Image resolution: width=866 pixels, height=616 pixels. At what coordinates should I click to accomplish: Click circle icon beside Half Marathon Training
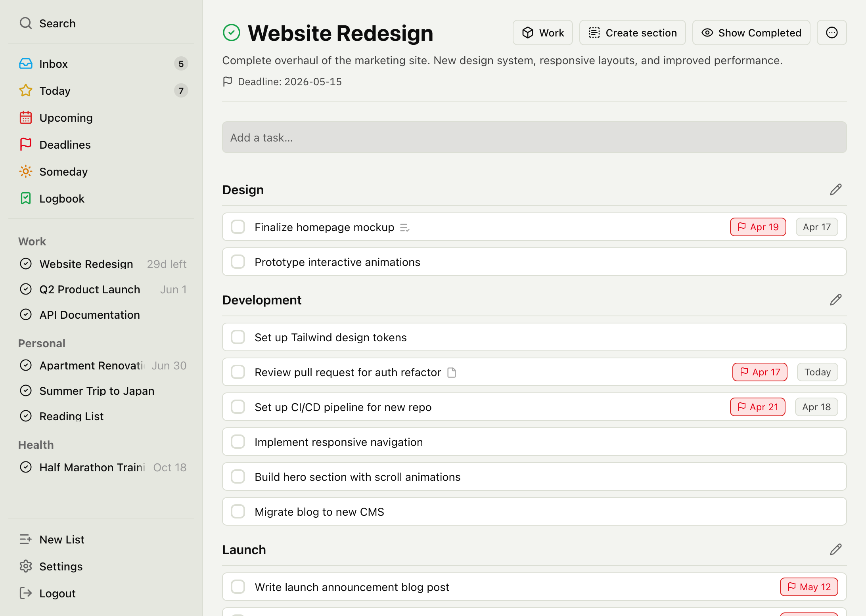(26, 467)
